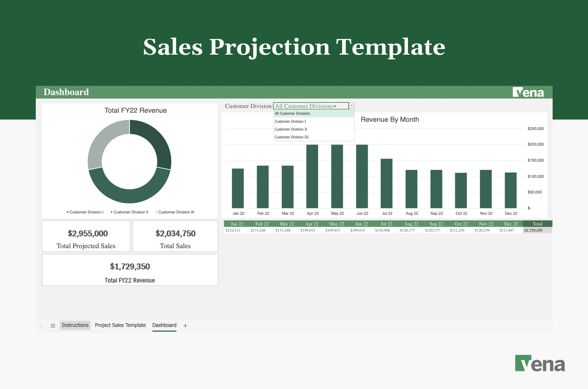The width and height of the screenshot is (588, 389).
Task: Click the Vena logo at page bottom right
Action: click(540, 363)
